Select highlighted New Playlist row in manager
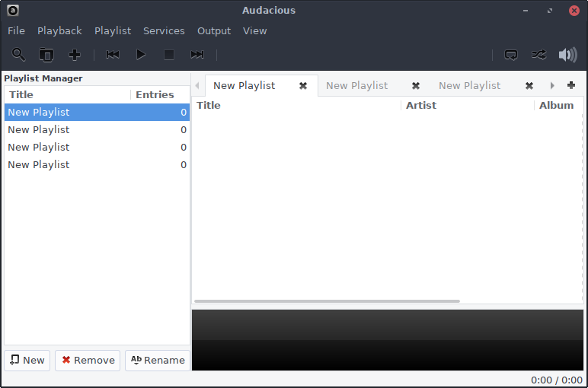Screen dimensions: 588x388 pos(97,112)
